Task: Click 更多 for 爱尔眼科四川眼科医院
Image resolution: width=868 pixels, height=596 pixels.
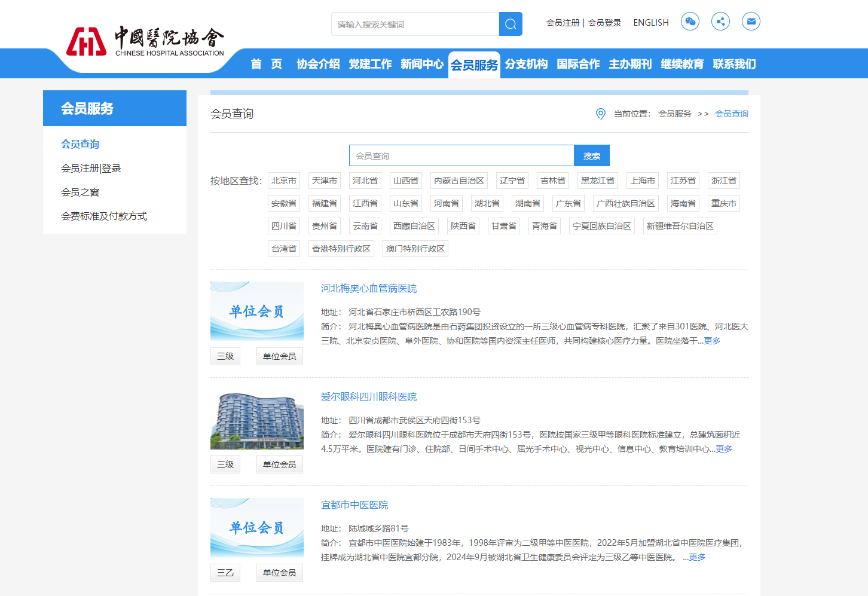Action: [x=724, y=449]
